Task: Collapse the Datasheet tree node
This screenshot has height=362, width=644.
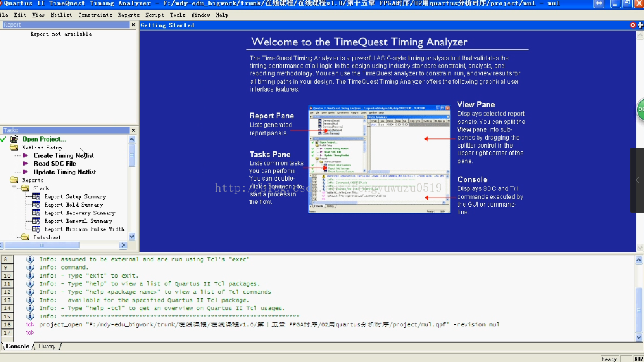Action: 14,237
